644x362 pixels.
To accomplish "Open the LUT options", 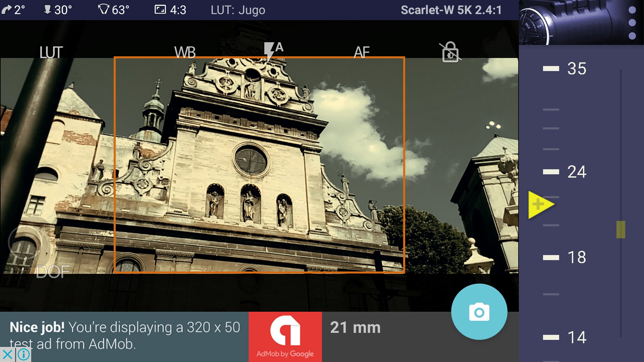I will (51, 52).
